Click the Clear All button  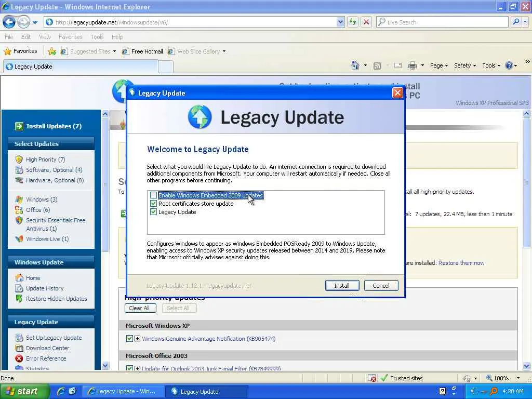pos(140,308)
